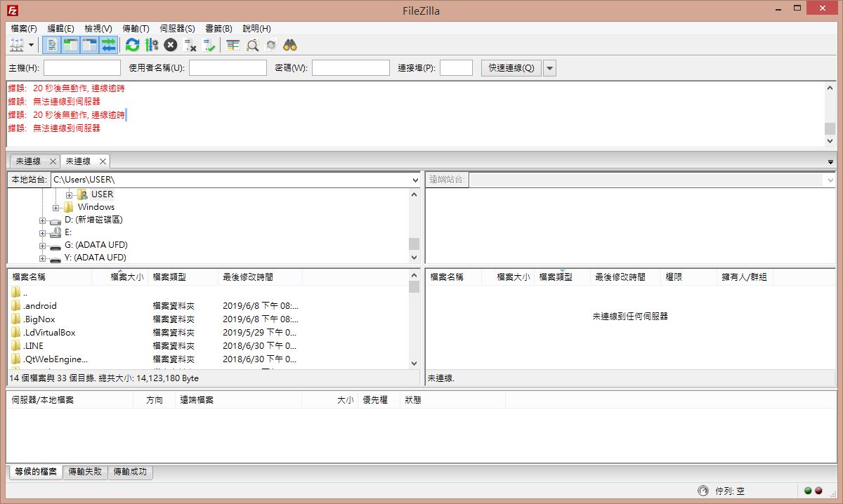The width and height of the screenshot is (843, 504).
Task: Toggle the message log display
Action: pyautogui.click(x=52, y=45)
